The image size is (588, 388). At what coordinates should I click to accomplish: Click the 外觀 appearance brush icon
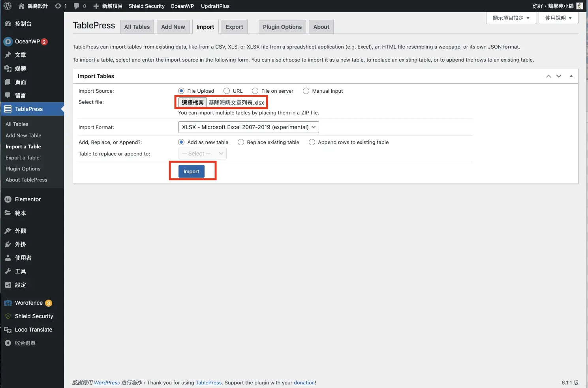pos(8,231)
